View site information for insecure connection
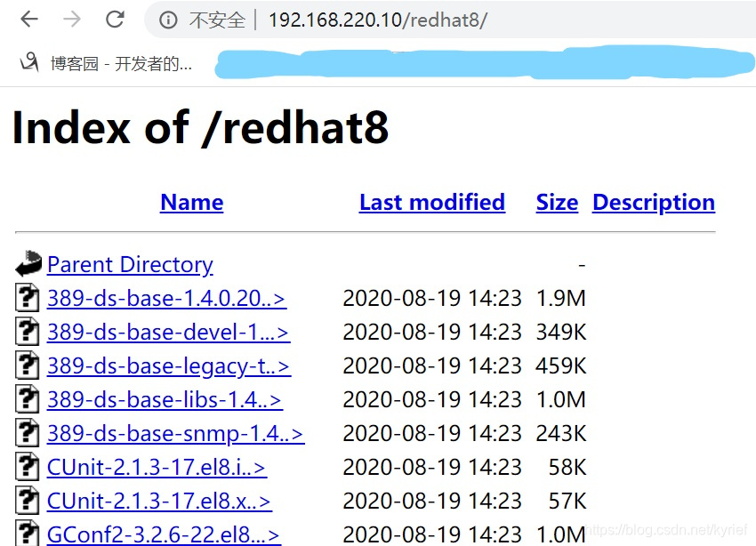 [x=168, y=20]
